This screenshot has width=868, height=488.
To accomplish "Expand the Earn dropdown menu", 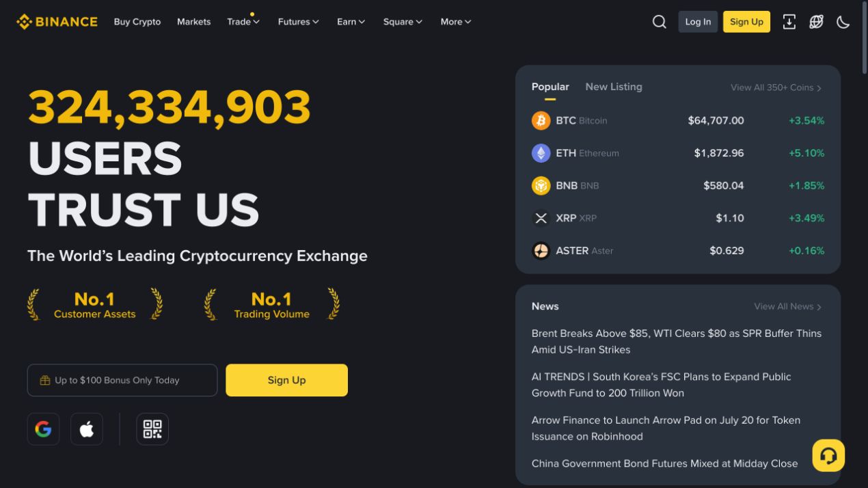I will pyautogui.click(x=351, y=22).
